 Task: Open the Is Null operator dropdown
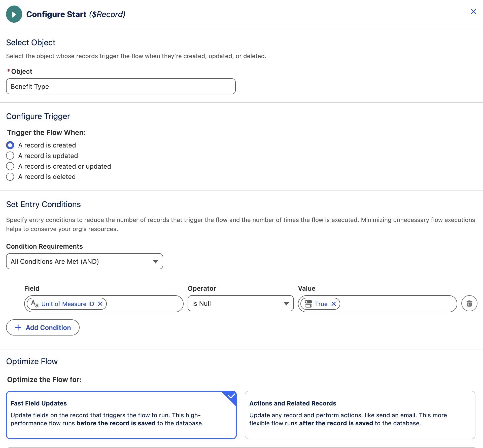click(241, 304)
